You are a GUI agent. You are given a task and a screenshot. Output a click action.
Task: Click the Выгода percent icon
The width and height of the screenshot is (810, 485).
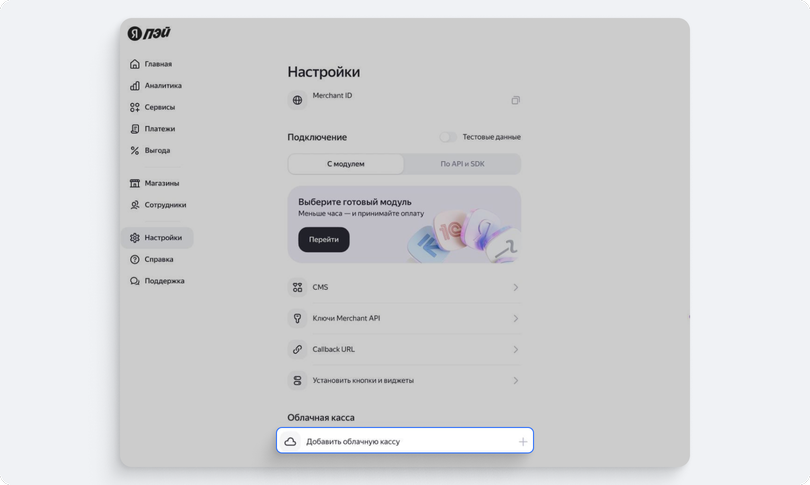pos(135,151)
